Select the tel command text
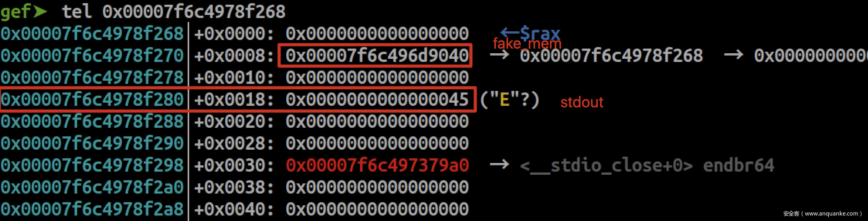This screenshot has width=868, height=221. tap(77, 11)
